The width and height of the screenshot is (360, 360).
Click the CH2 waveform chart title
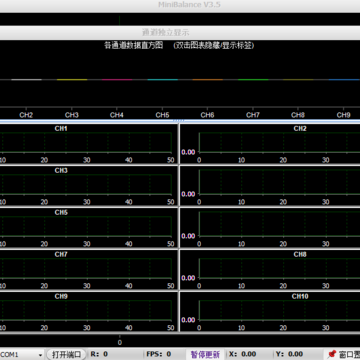coord(300,128)
